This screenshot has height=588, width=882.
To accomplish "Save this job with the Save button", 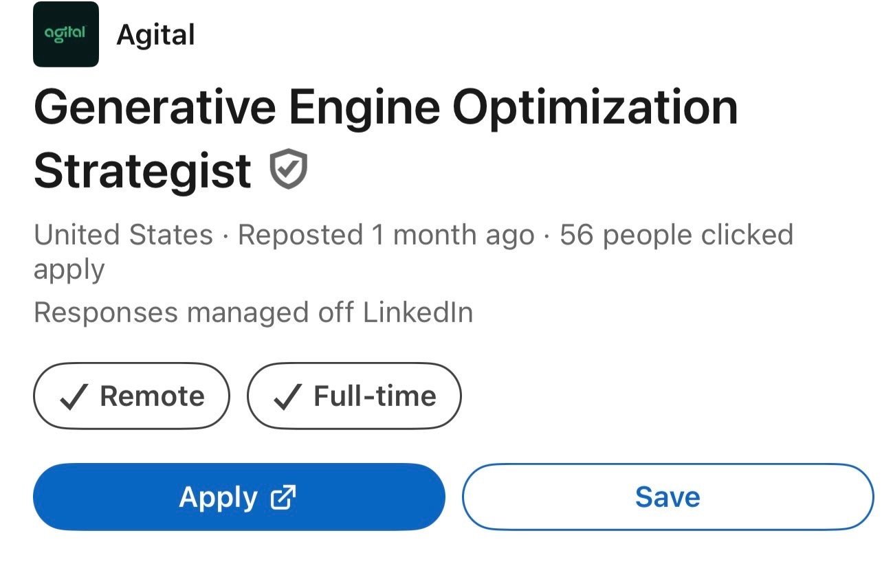I will tap(667, 497).
